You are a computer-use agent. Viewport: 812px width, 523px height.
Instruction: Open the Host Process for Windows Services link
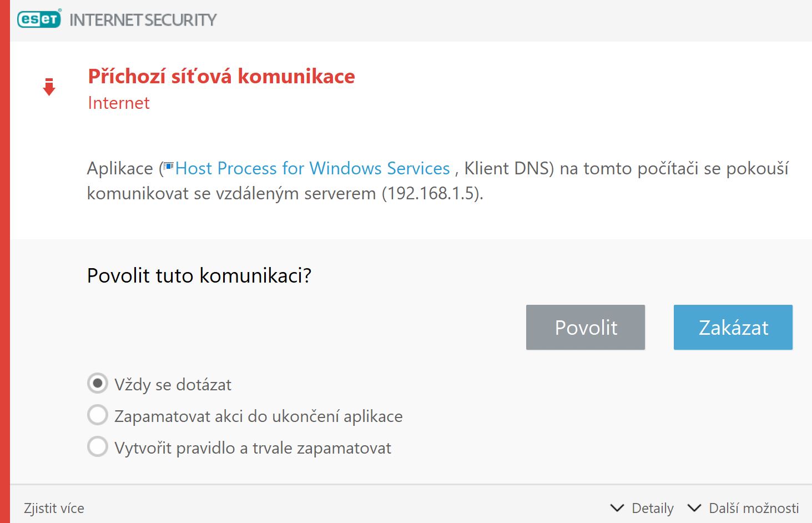point(312,168)
